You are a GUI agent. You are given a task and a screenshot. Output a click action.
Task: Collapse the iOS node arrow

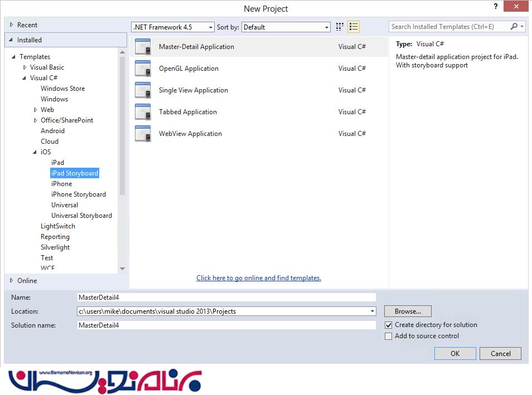(35, 152)
